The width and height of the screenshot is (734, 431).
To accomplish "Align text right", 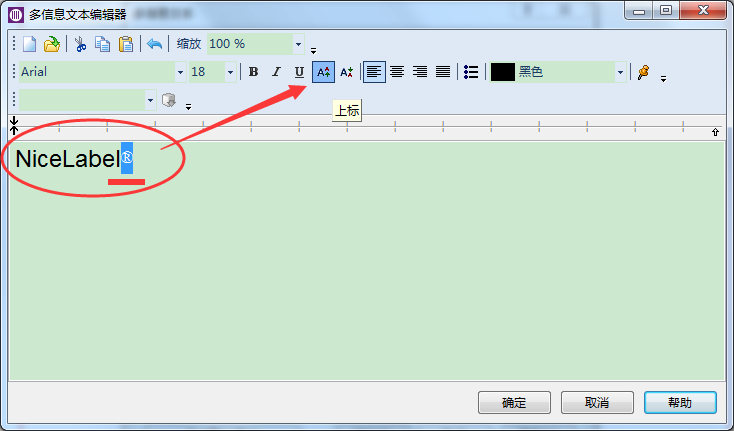I will (x=420, y=72).
